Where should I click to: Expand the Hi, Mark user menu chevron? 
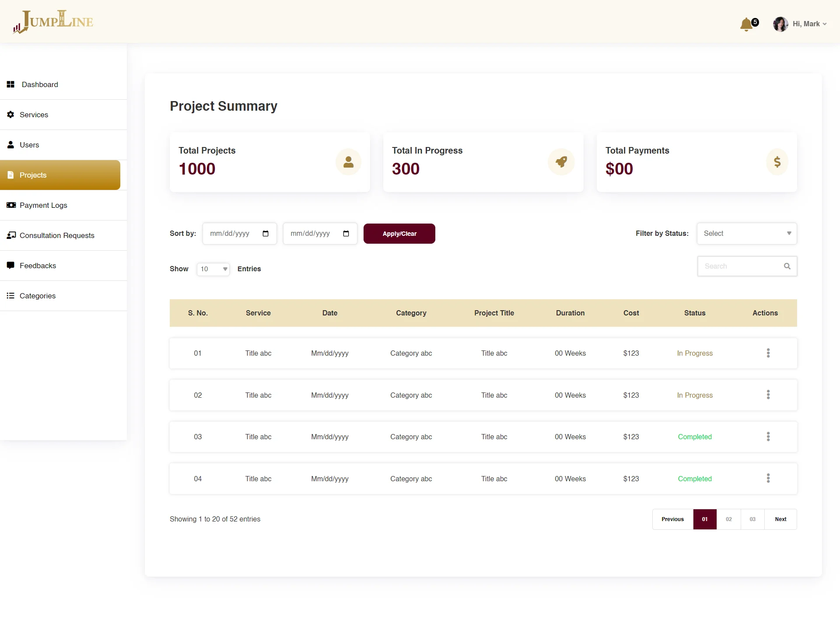825,24
